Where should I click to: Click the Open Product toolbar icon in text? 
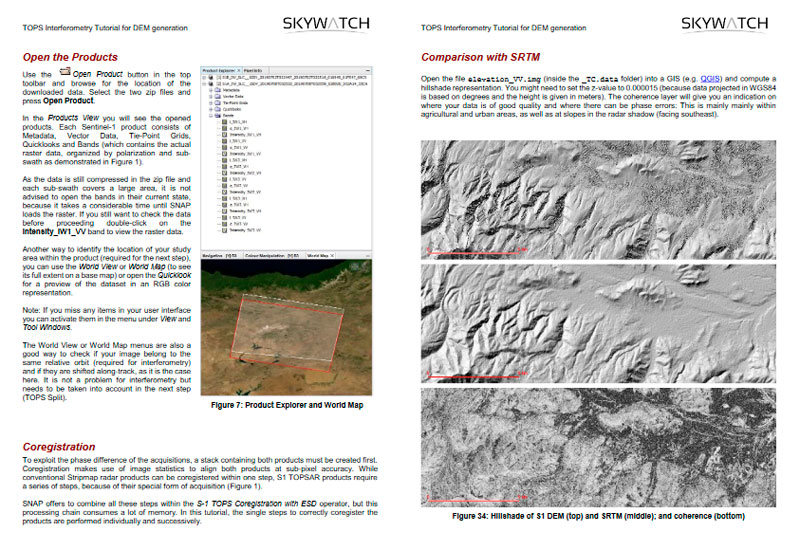[64, 72]
